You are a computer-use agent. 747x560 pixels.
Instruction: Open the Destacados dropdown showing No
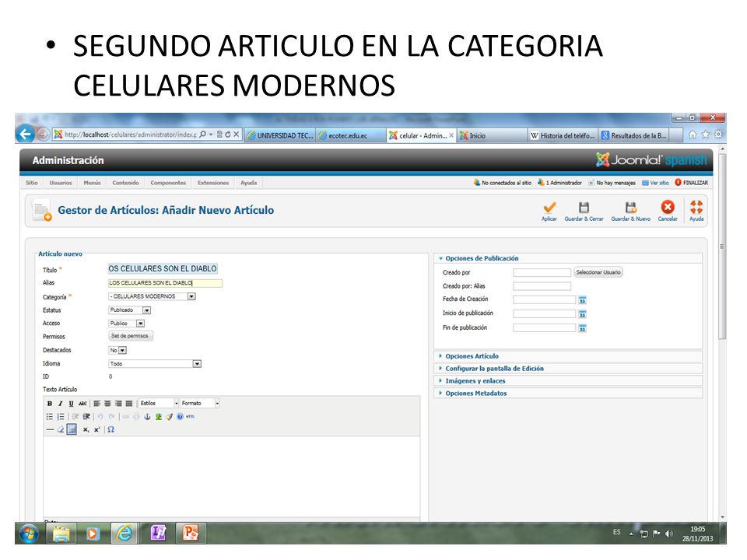[117, 351]
